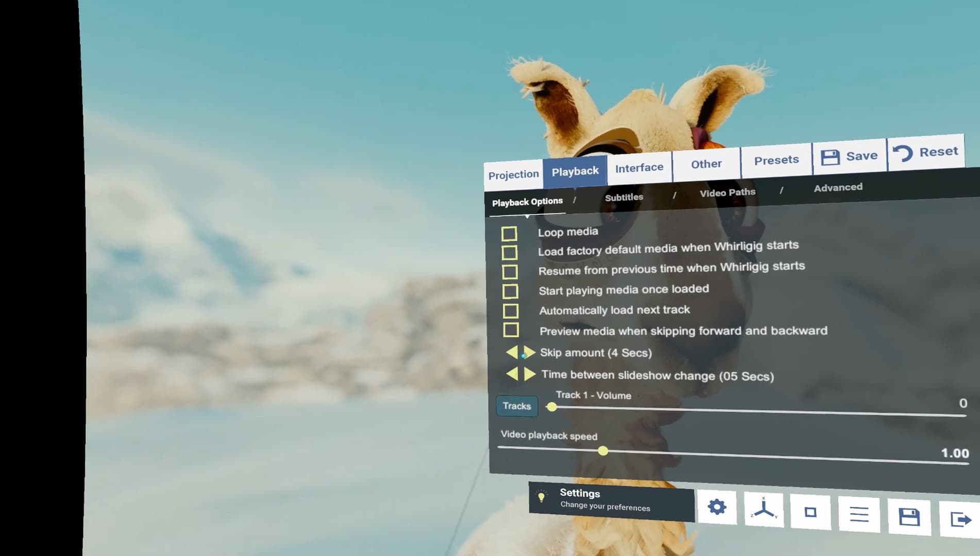Click the Save button
The width and height of the screenshot is (980, 556).
click(x=849, y=157)
